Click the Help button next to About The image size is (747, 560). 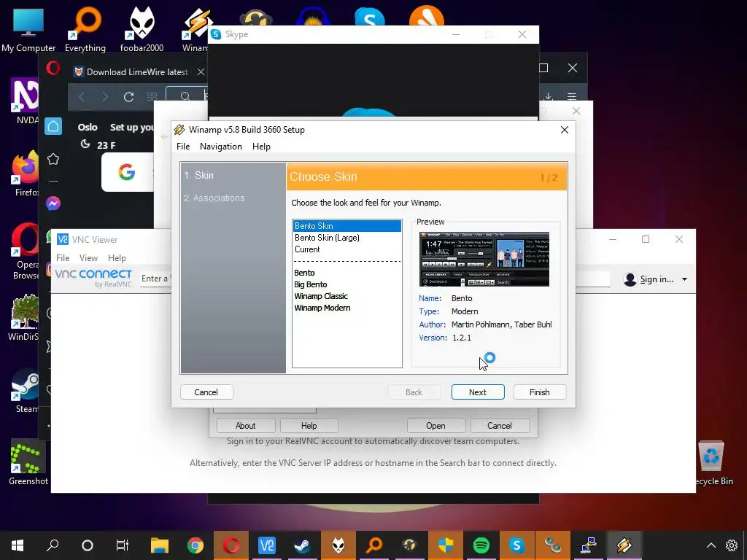click(x=309, y=425)
